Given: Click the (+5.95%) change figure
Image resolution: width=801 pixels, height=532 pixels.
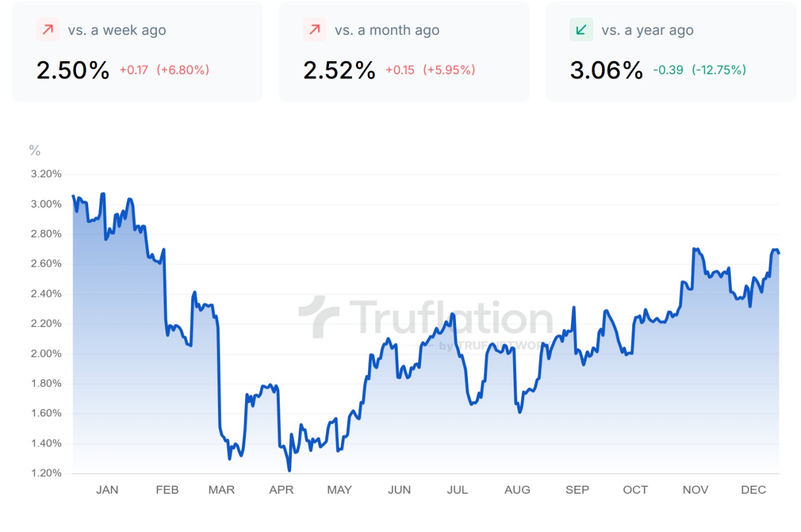Looking at the screenshot, I should 449,70.
